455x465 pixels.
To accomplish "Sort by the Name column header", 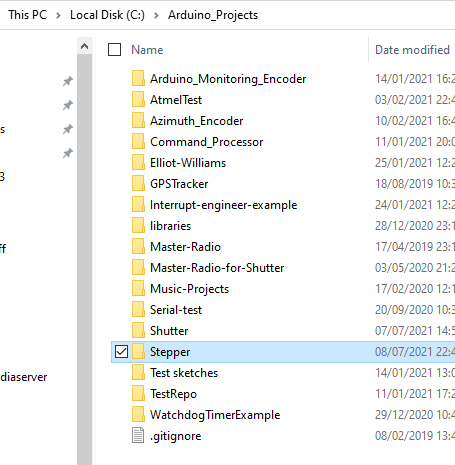I will click(x=147, y=50).
